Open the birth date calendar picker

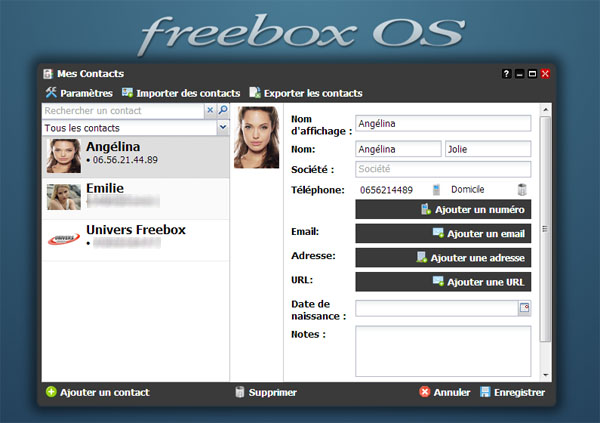coord(523,309)
